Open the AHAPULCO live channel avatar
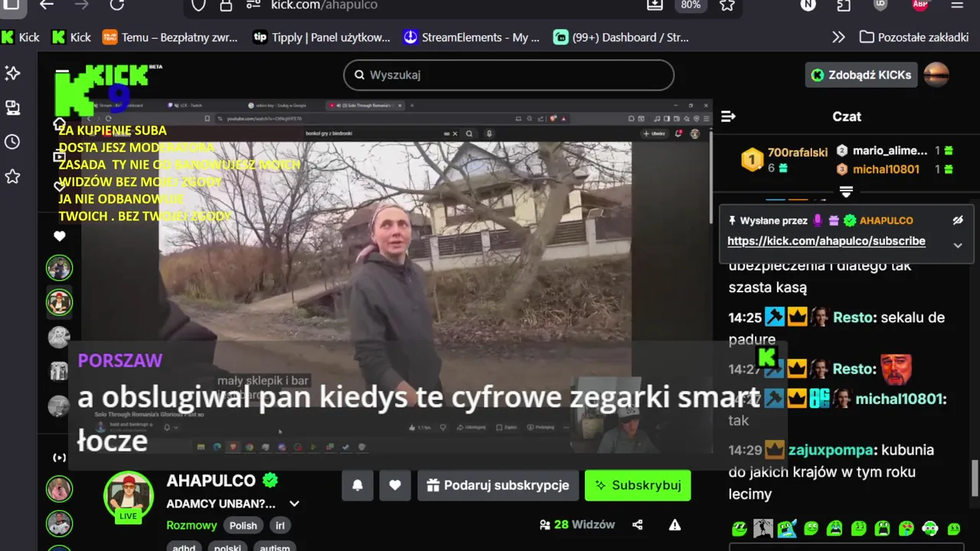 pyautogui.click(x=129, y=496)
